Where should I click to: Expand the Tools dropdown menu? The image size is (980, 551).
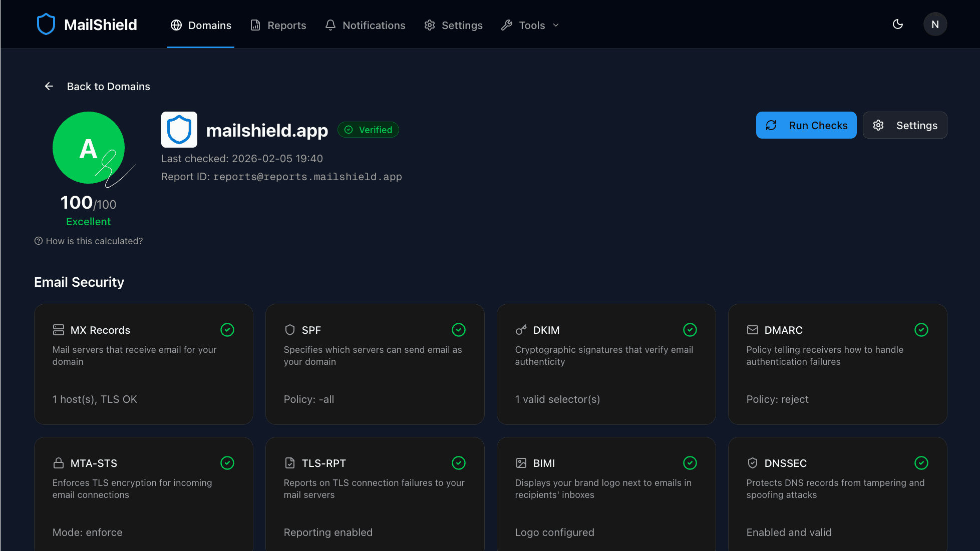click(x=531, y=25)
